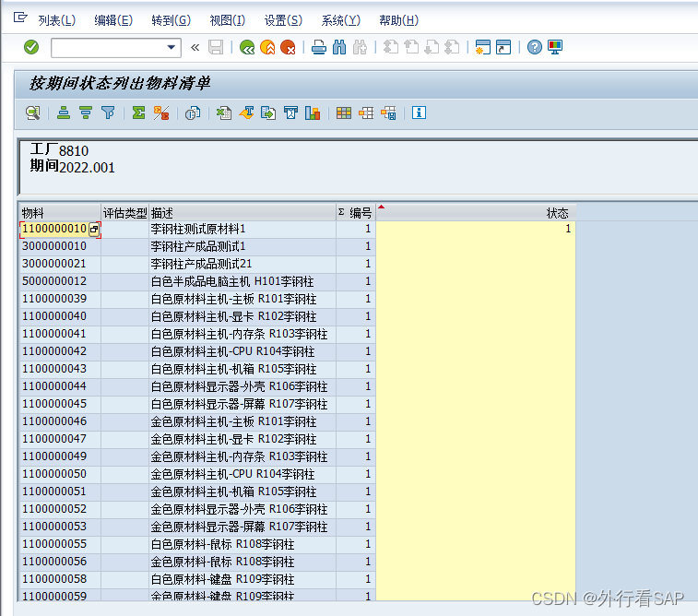698x616 pixels.
Task: Click the 状态 value cell showing 1
Action: pyautogui.click(x=476, y=230)
